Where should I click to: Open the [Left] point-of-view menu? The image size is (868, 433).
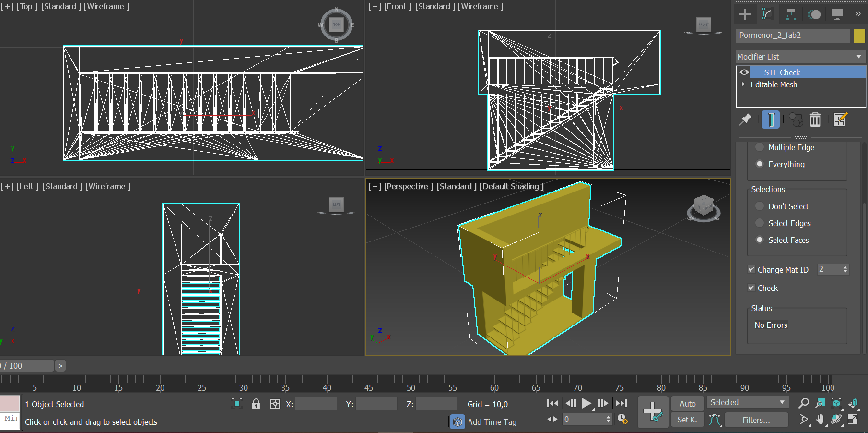(28, 186)
